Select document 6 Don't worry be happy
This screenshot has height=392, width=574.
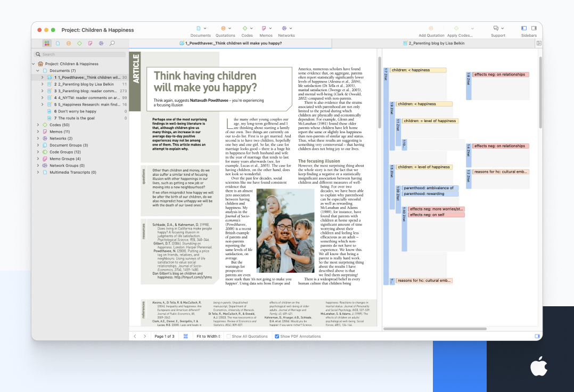tap(77, 111)
